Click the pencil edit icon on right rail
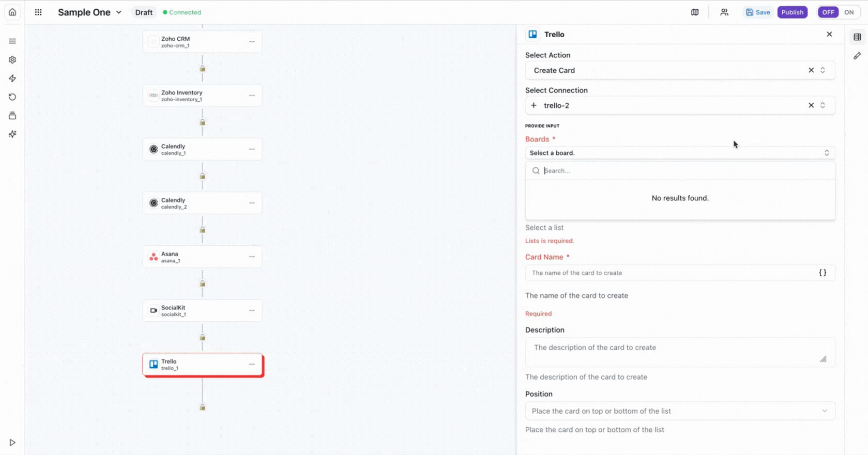Image resolution: width=868 pixels, height=455 pixels. (857, 56)
